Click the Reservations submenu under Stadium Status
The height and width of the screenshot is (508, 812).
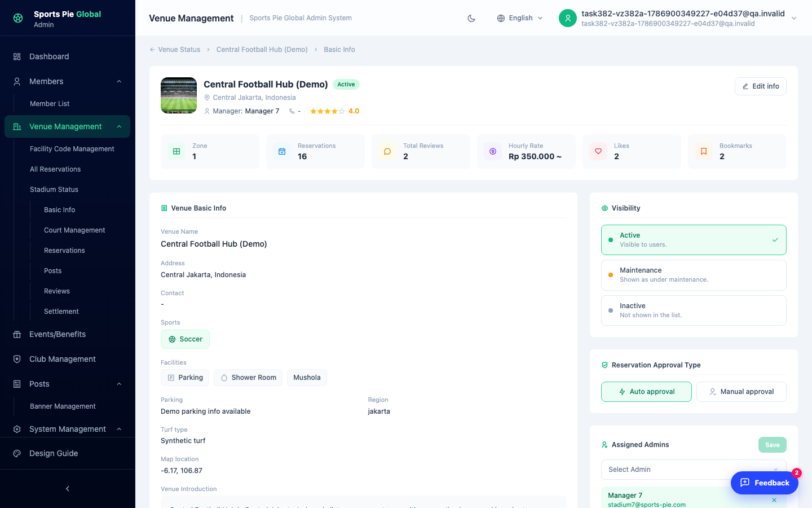pos(64,251)
